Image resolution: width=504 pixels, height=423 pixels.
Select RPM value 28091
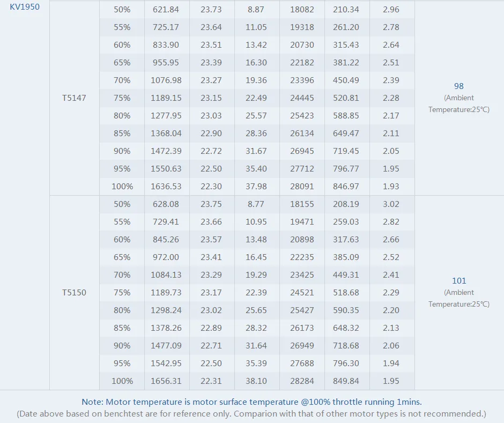pos(302,187)
